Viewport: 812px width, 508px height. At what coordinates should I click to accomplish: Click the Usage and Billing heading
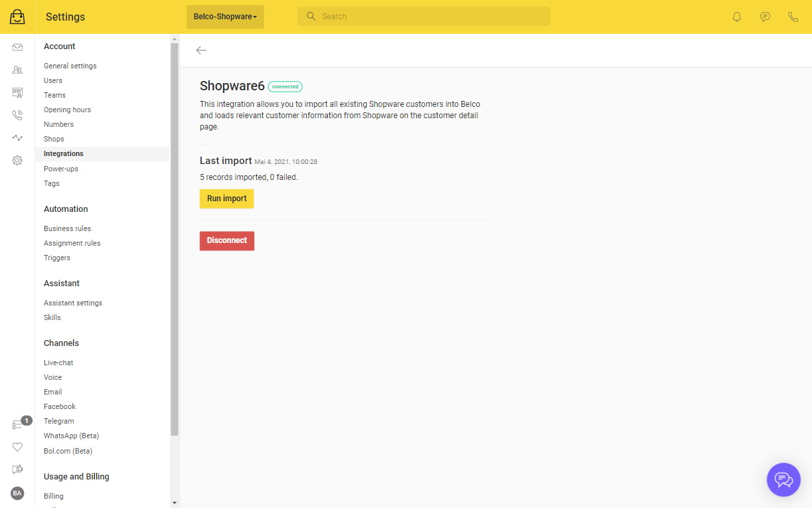click(x=76, y=477)
